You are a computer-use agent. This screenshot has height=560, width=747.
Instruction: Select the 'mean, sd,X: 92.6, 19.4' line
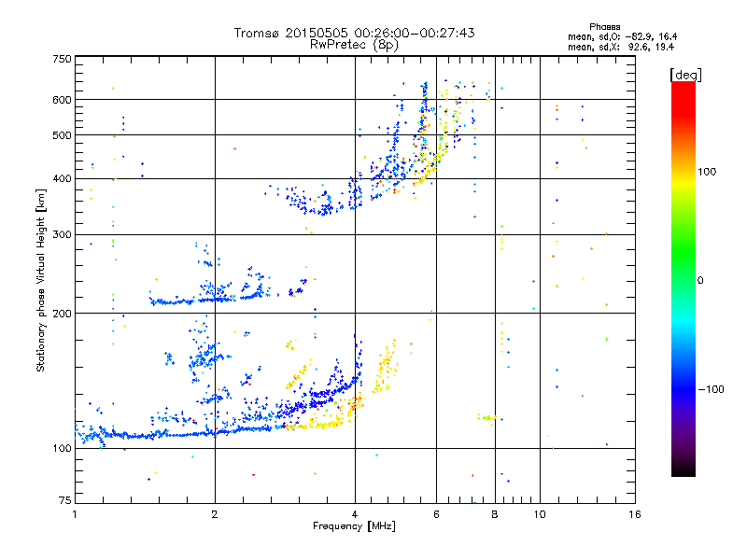[x=621, y=47]
